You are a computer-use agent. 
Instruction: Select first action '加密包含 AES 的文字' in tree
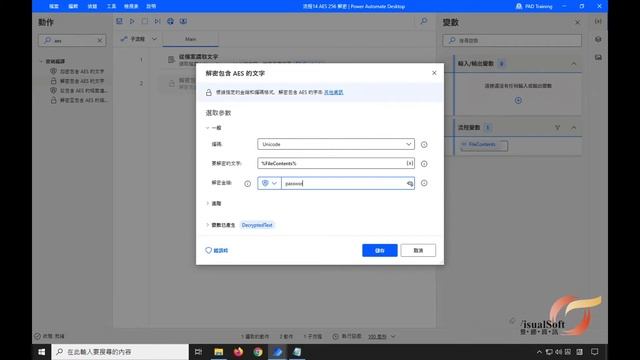click(x=78, y=71)
